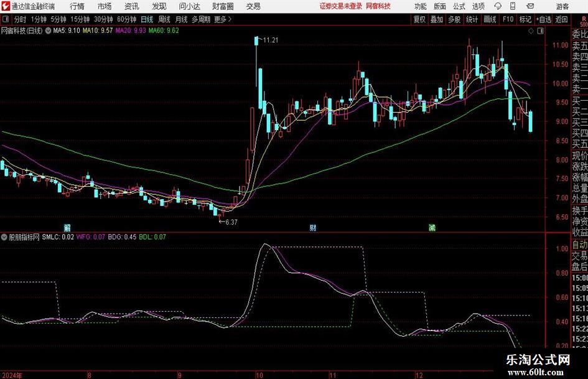Expand the 更多 periods chevron
Screen dimensions: 588x379
[230, 19]
